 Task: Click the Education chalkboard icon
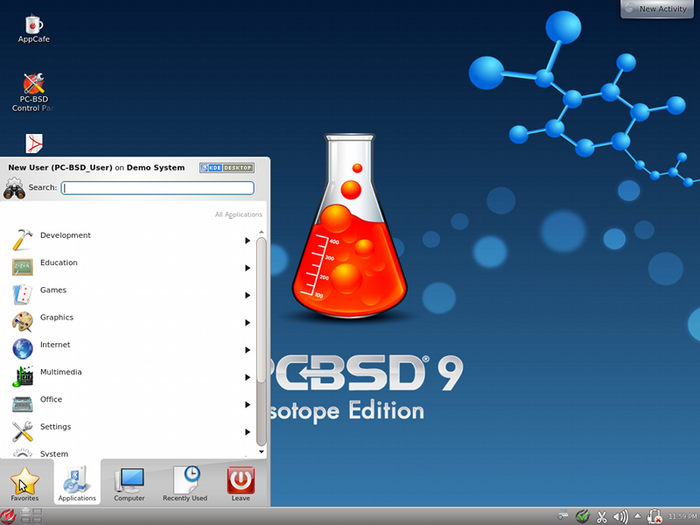[x=22, y=267]
